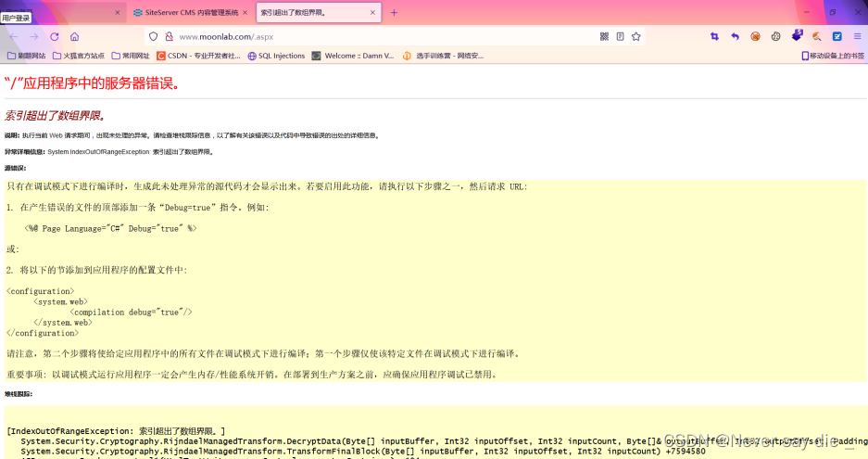Open the SQL Injections bookmark

pos(276,56)
